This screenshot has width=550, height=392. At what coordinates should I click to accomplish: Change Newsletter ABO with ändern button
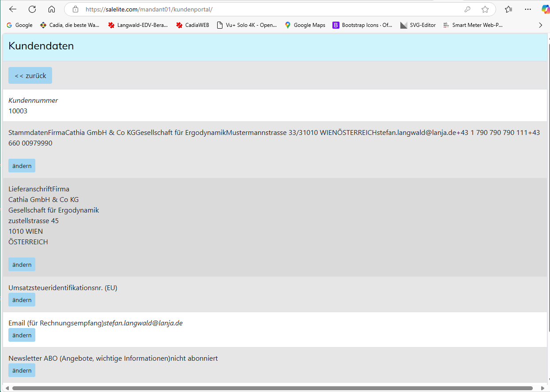pyautogui.click(x=22, y=370)
